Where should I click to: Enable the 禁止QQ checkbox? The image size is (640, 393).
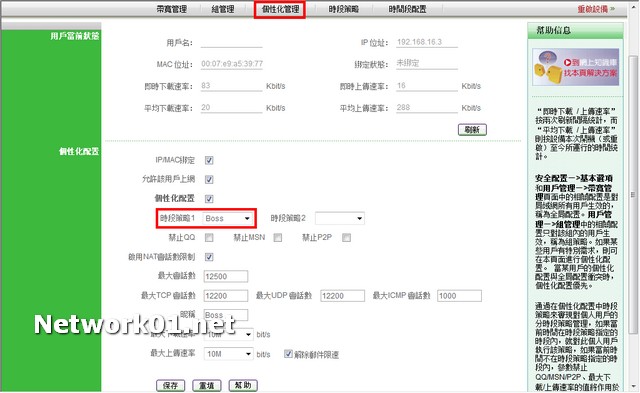point(209,238)
